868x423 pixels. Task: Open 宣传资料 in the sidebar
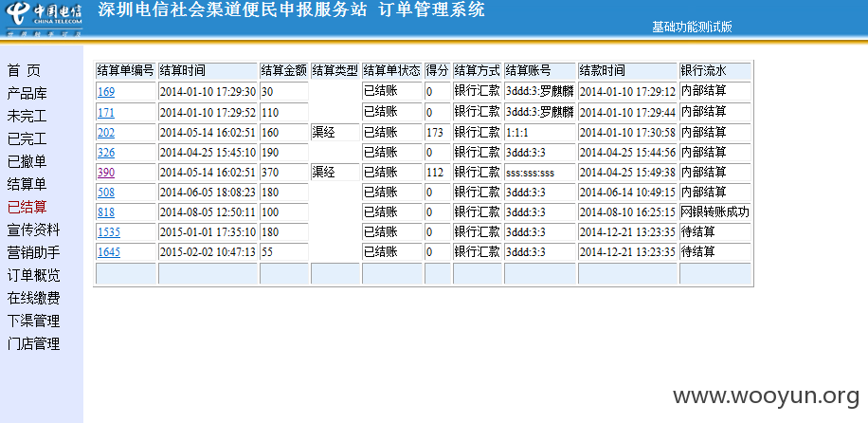(x=33, y=230)
